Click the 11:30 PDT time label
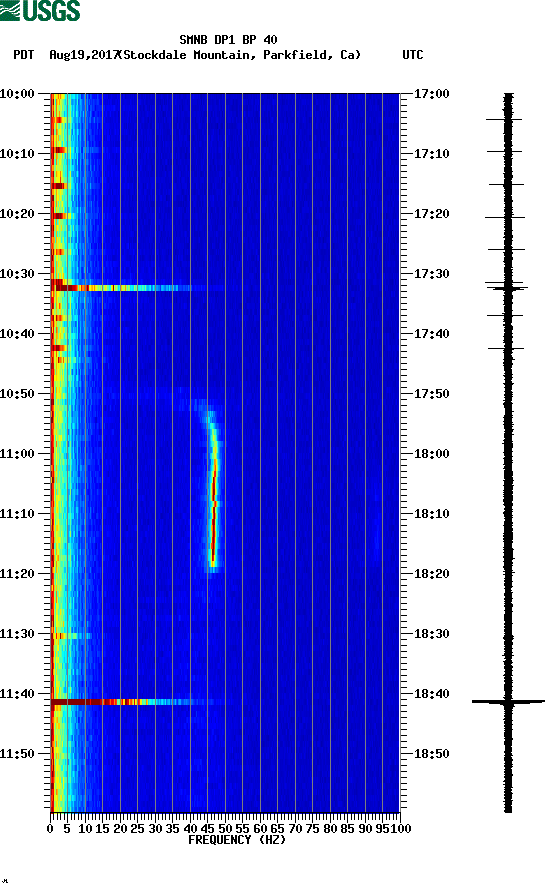Viewport: 552px width, 892px height. coord(17,634)
